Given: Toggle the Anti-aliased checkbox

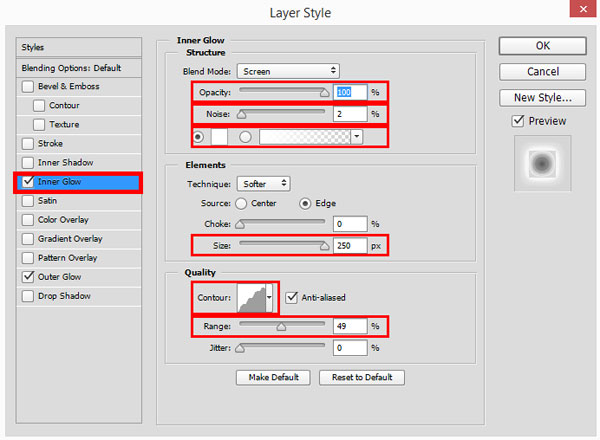Looking at the screenshot, I should 292,297.
